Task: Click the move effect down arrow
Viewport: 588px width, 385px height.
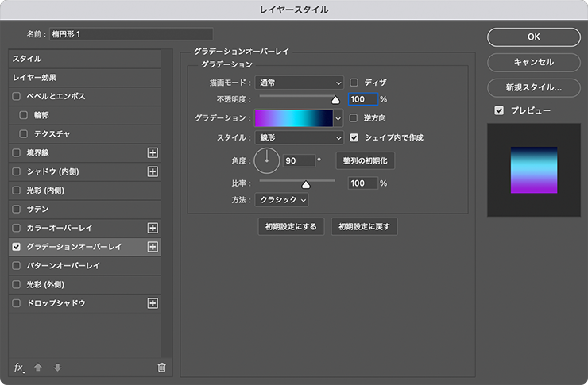Action: (57, 367)
